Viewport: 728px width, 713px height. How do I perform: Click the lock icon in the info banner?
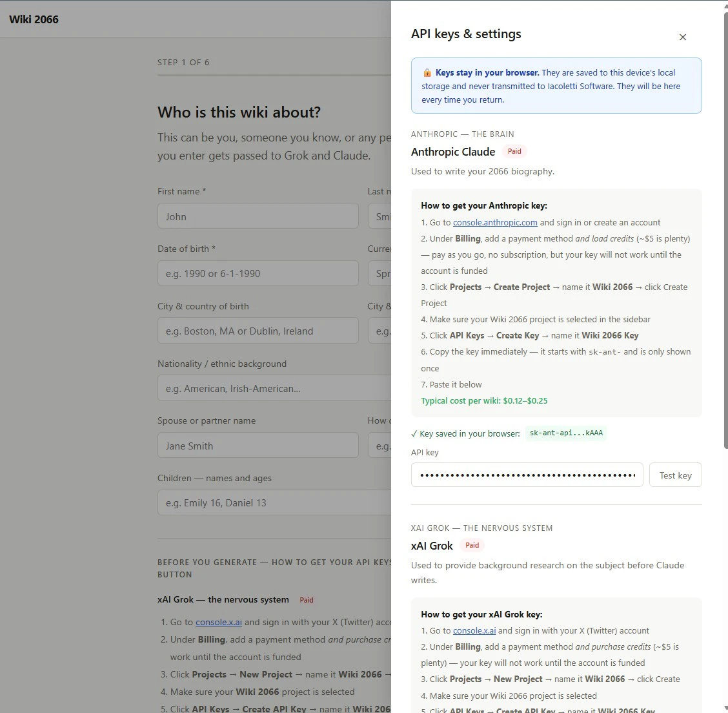tap(427, 73)
